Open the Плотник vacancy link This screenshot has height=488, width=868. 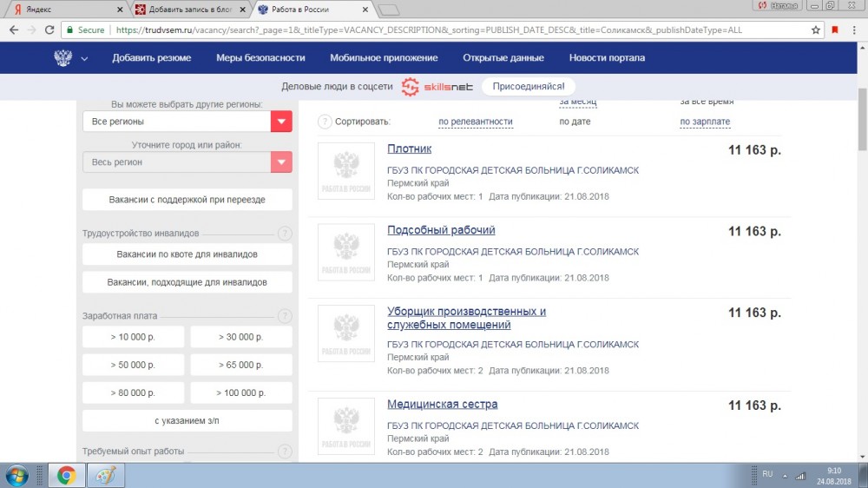coord(409,149)
